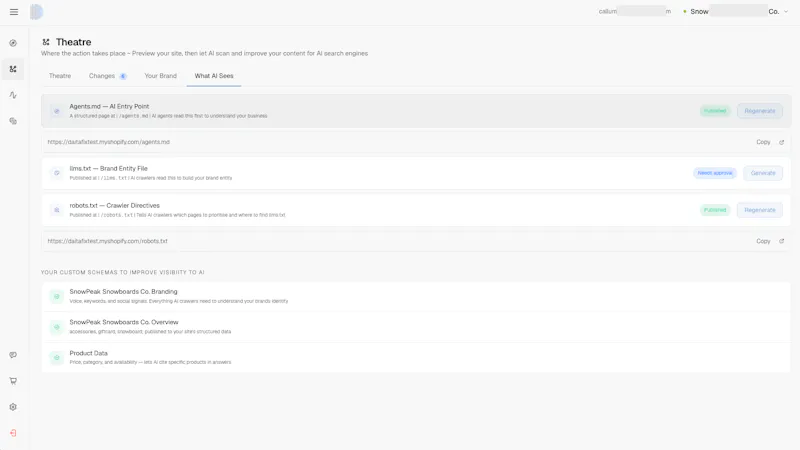Open SnowPeak Snowboards Co. Overview schema
This screenshot has height=450, width=800.
click(x=416, y=327)
